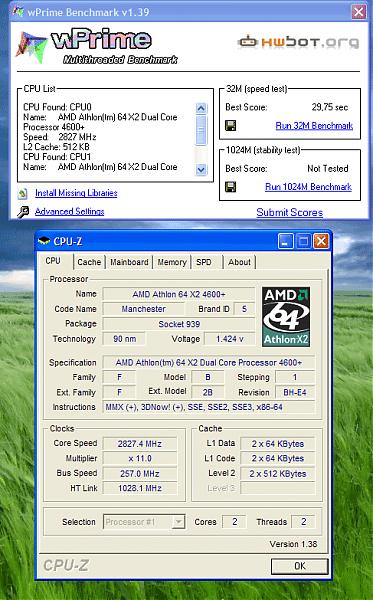Click the AMD Athlon X2 logo image
The height and width of the screenshot is (600, 373).
click(x=286, y=317)
